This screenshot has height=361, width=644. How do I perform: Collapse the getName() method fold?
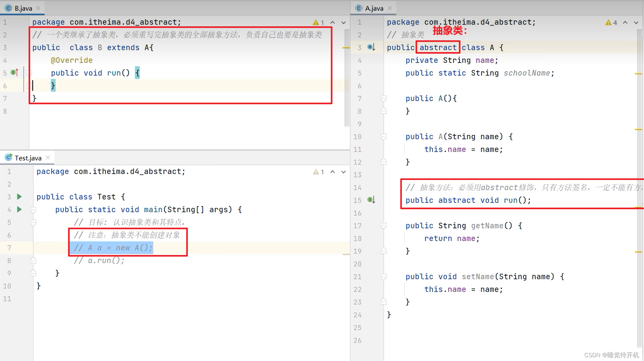click(x=384, y=226)
